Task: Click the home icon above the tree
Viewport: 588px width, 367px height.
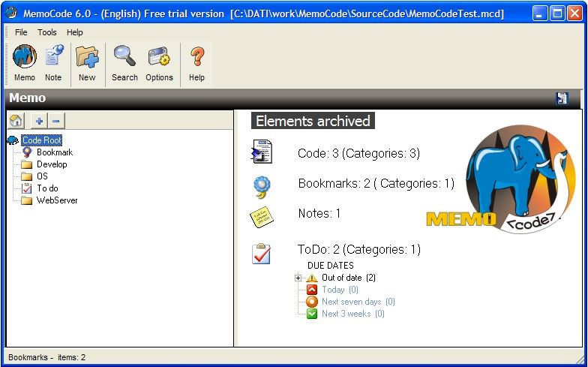Action: (16, 121)
